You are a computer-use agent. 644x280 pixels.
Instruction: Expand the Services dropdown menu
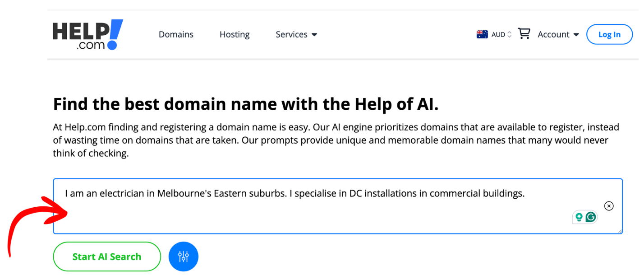pos(291,34)
